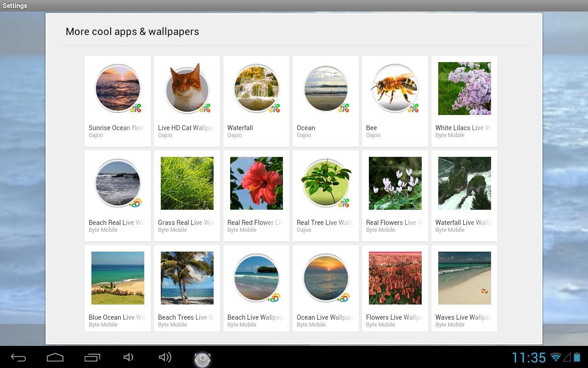The height and width of the screenshot is (368, 588).
Task: Select the Live HD Cat Wallpaper icon
Action: tap(187, 88)
